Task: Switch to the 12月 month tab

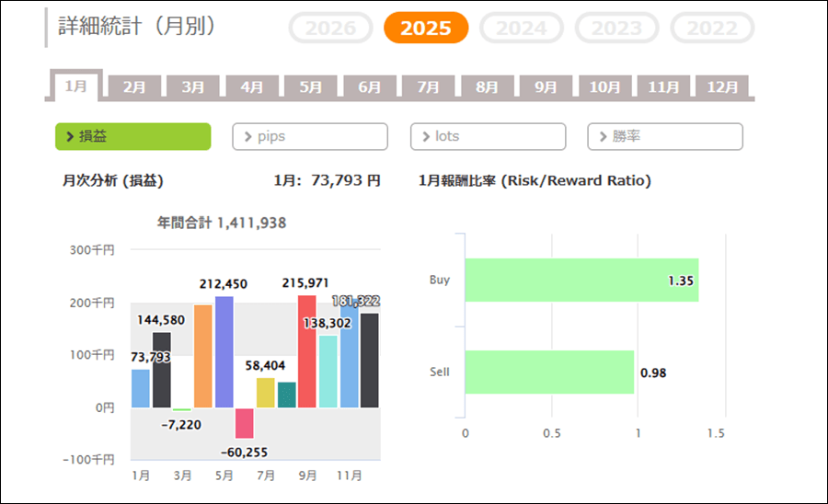Action: pyautogui.click(x=722, y=87)
